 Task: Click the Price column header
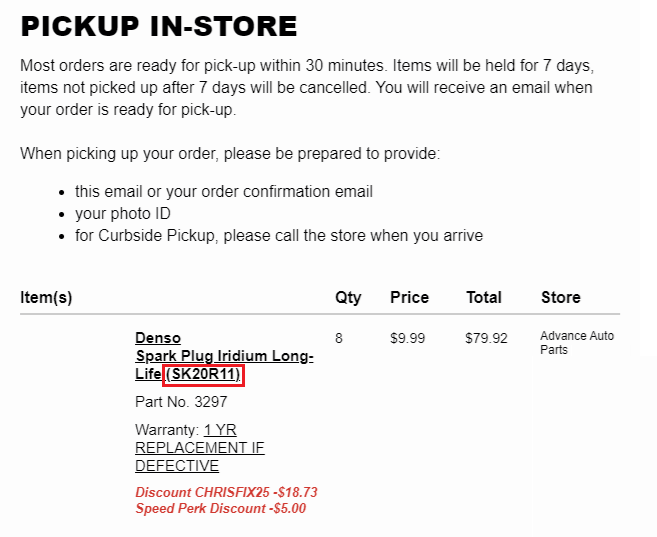pos(409,297)
